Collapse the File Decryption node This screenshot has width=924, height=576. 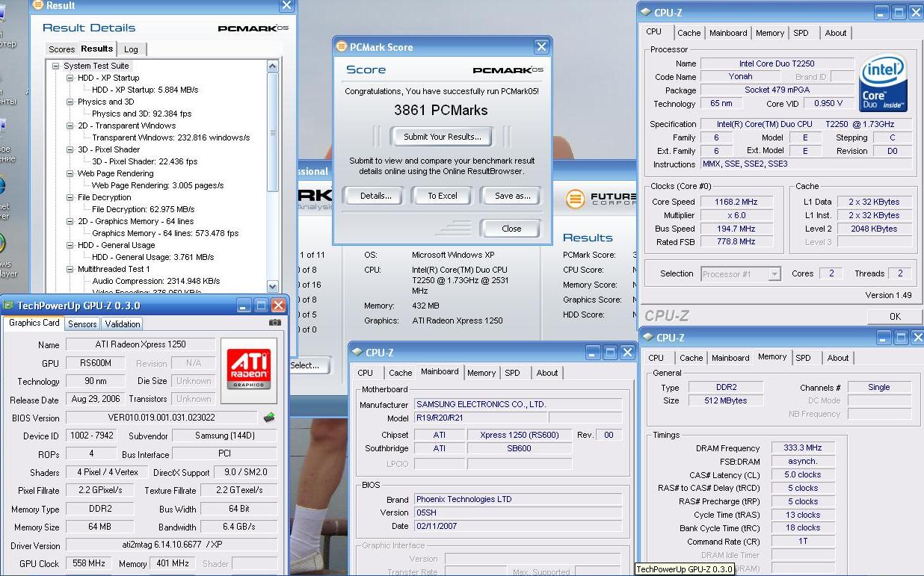click(x=70, y=197)
